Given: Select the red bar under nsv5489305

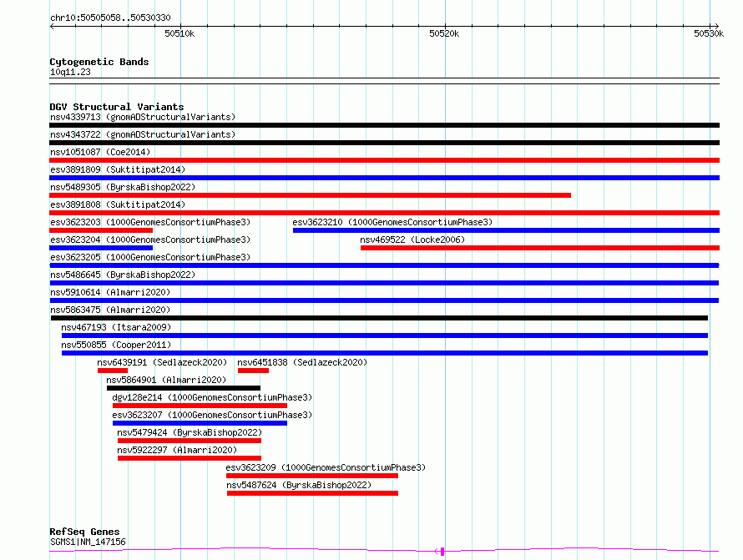Looking at the screenshot, I should pyautogui.click(x=310, y=195).
